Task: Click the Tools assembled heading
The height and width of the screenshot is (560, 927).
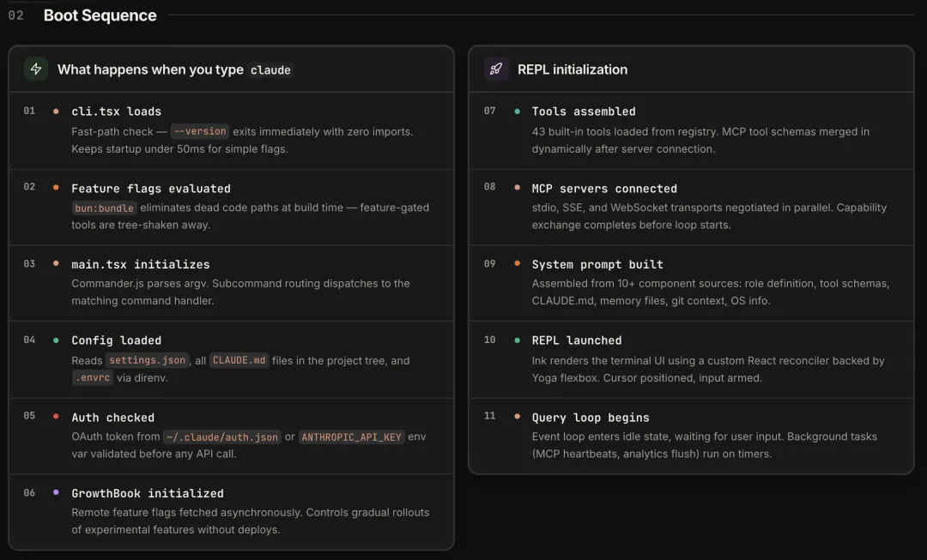Action: click(583, 111)
